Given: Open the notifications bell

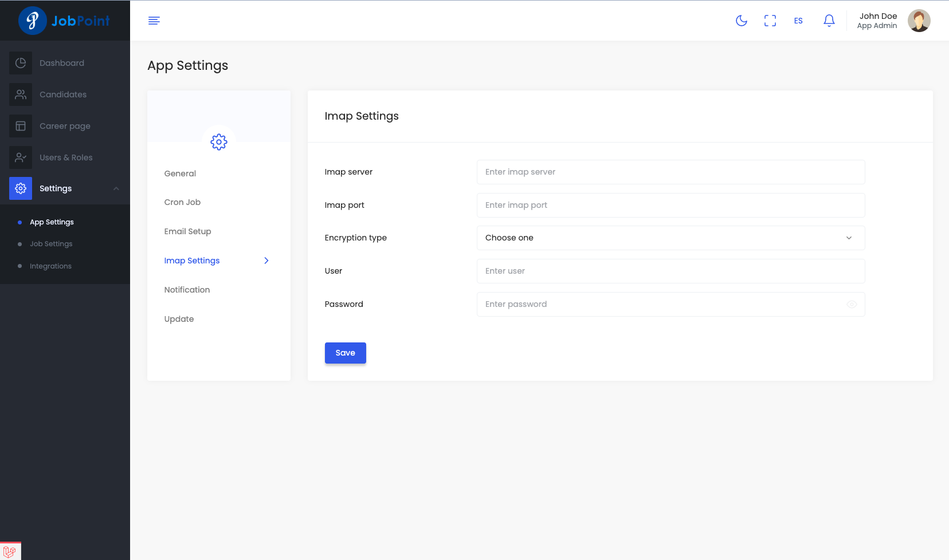Looking at the screenshot, I should click(829, 21).
